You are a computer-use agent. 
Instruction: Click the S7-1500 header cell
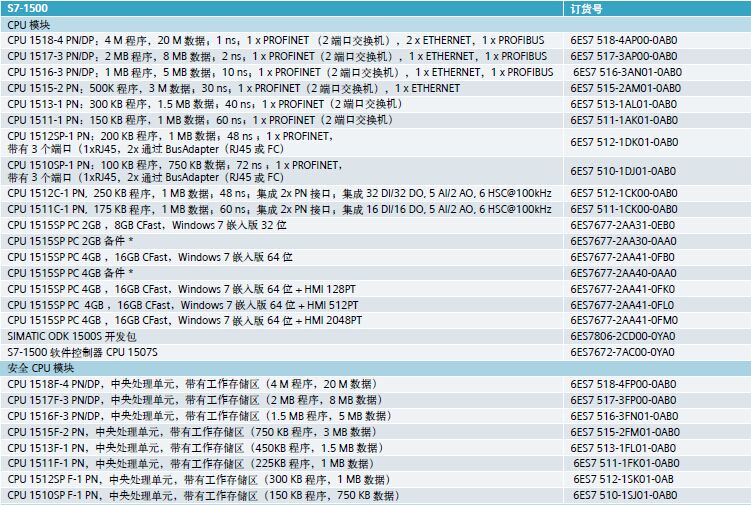[282, 9]
